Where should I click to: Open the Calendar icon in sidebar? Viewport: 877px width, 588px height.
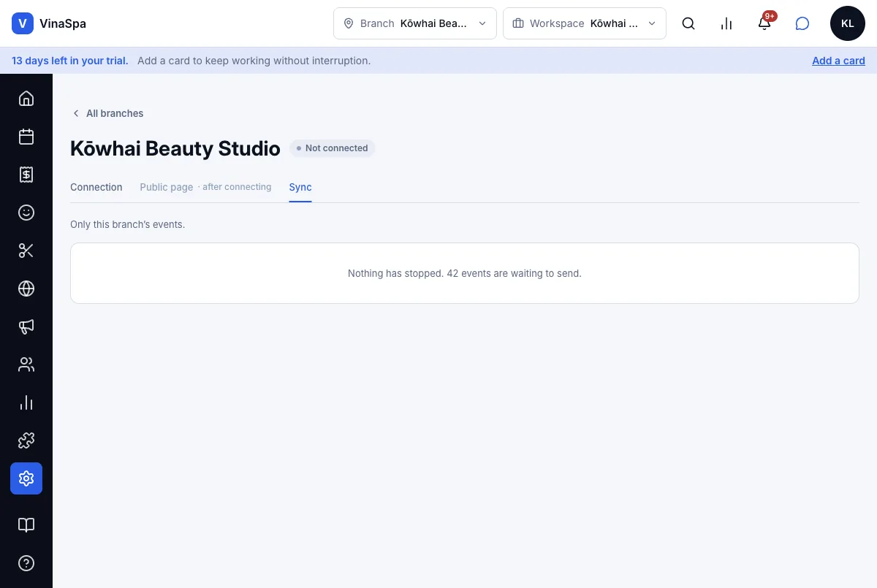click(x=26, y=136)
